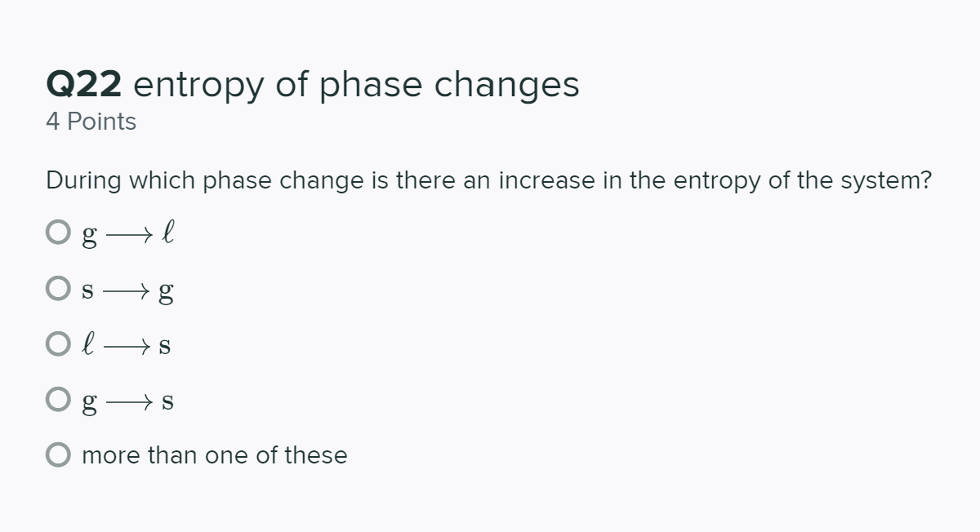Click the question prompt text about entropy
This screenshot has height=532, width=980.
pyautogui.click(x=488, y=180)
